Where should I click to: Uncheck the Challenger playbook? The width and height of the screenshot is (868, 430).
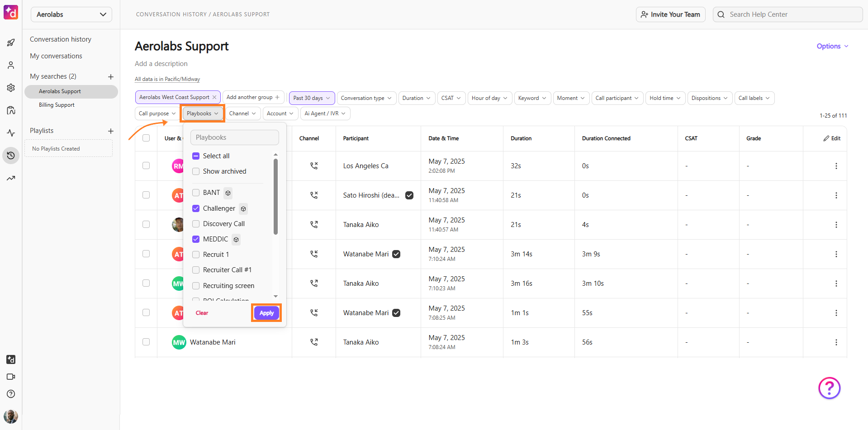(x=196, y=208)
